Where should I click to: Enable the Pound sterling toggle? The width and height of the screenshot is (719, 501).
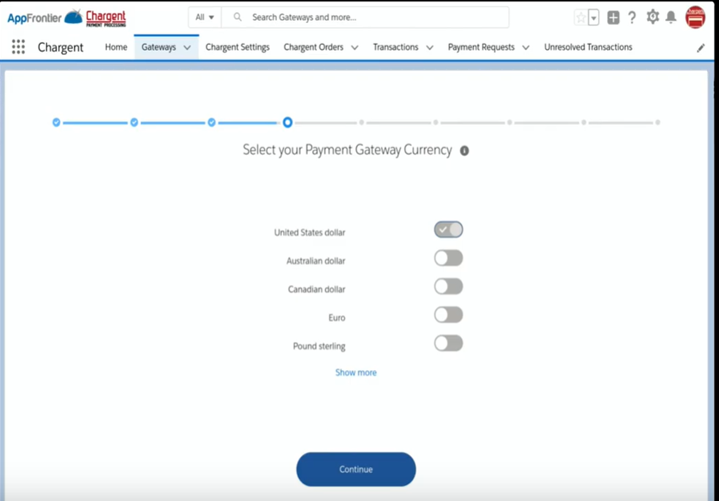click(448, 344)
